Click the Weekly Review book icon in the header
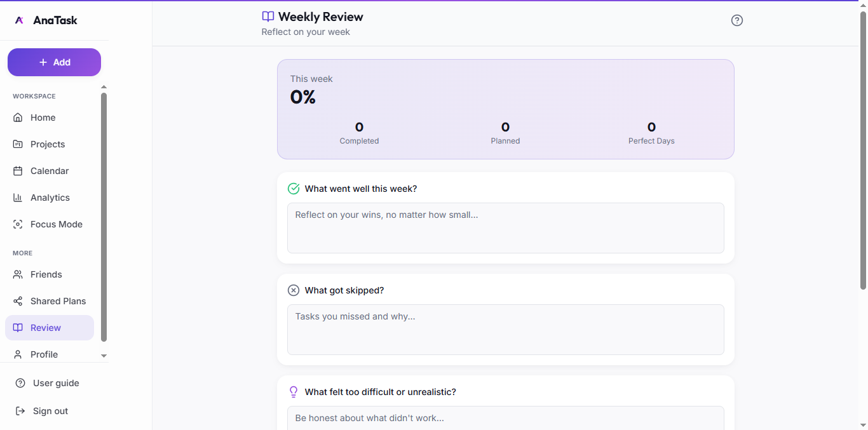868x430 pixels. click(x=268, y=17)
